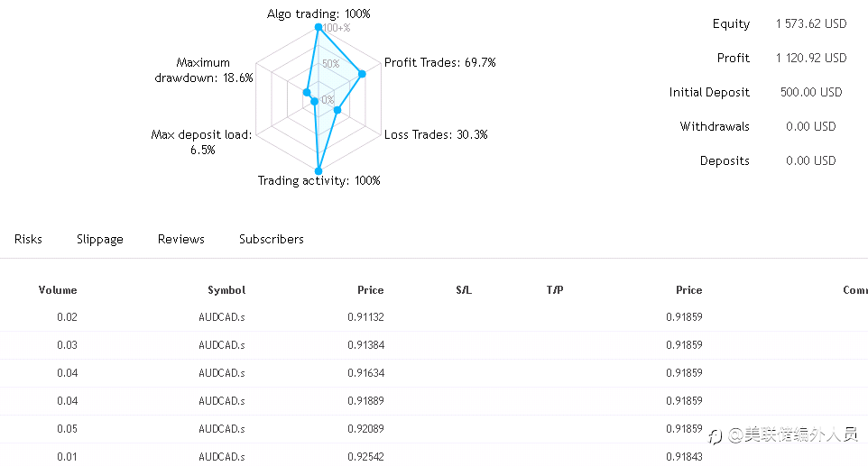
Task: Click the Profit value 1 120.92 USD
Action: tap(811, 59)
